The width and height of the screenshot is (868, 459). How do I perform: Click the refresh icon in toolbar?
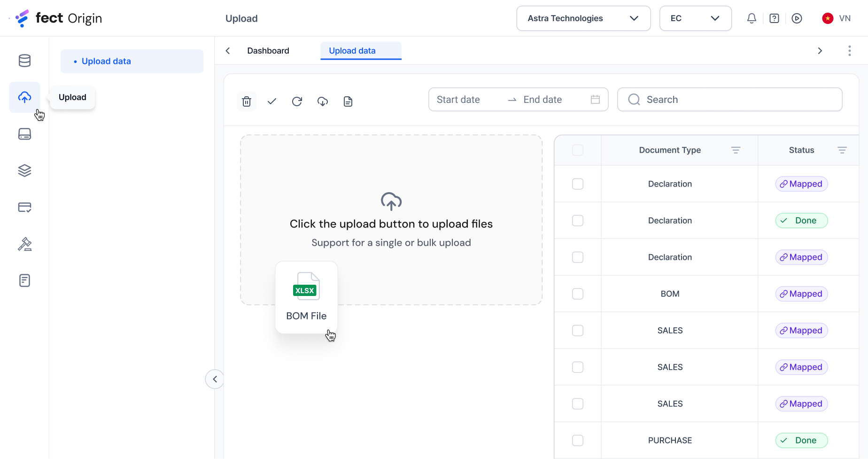click(297, 101)
